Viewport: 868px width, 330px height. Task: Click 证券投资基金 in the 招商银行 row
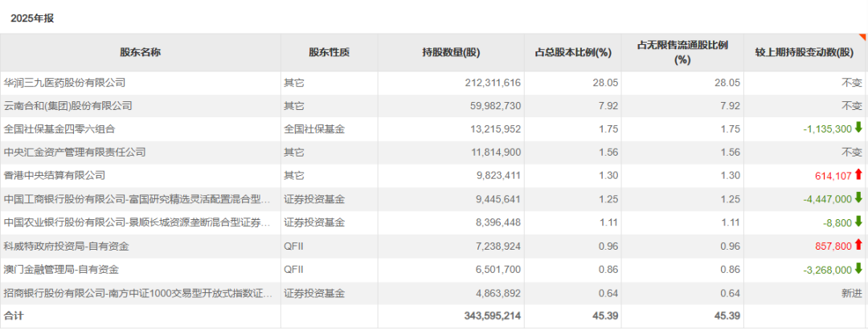click(314, 292)
